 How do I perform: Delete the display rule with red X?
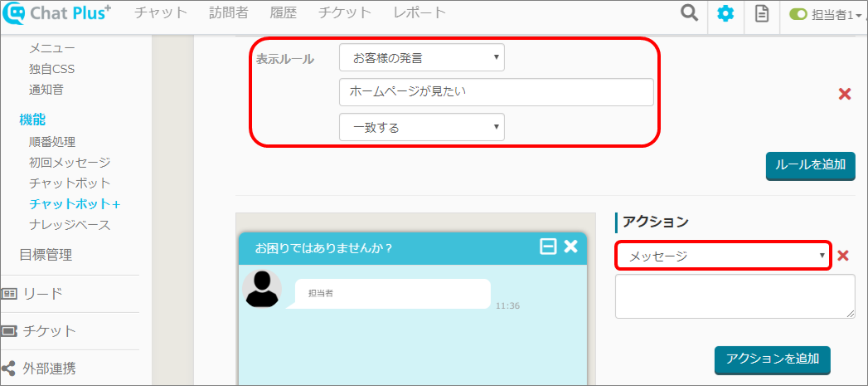point(845,95)
